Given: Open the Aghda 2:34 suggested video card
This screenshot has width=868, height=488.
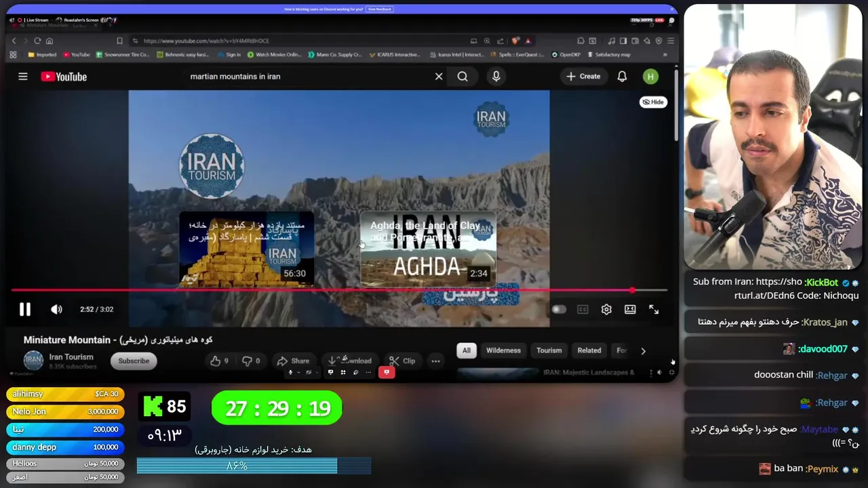Looking at the screenshot, I should coord(428,249).
